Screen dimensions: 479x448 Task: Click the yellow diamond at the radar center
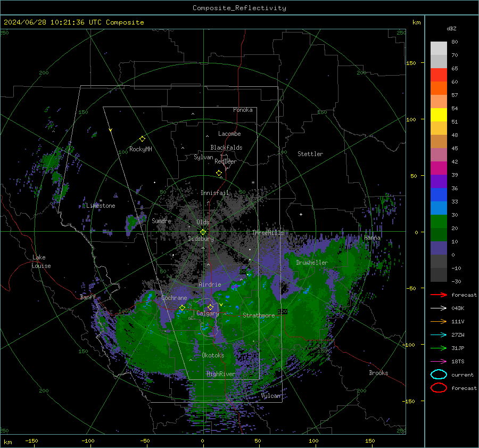pyautogui.click(x=203, y=232)
